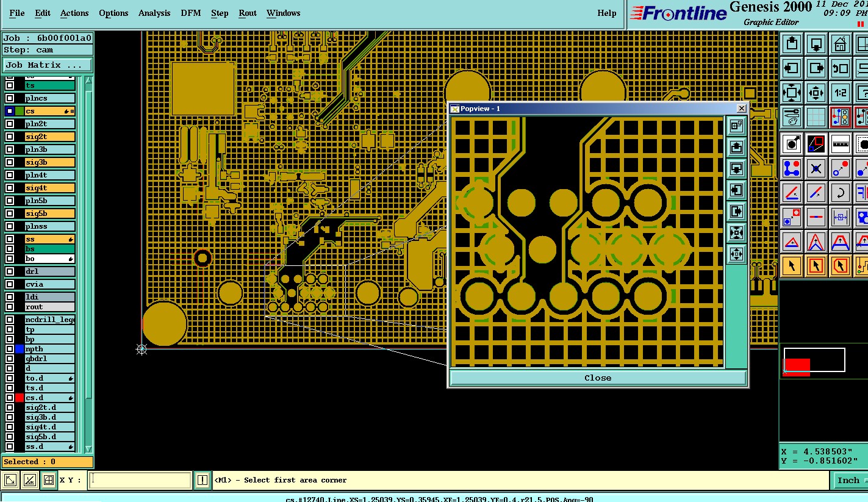Click the red and blue angled lines icon
This screenshot has width=868, height=502.
coord(792,193)
